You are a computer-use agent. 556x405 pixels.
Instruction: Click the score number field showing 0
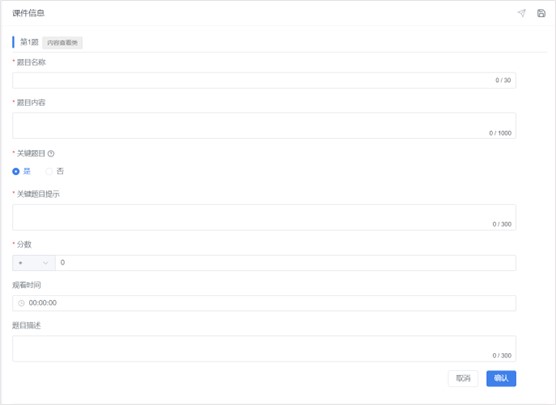(285, 263)
